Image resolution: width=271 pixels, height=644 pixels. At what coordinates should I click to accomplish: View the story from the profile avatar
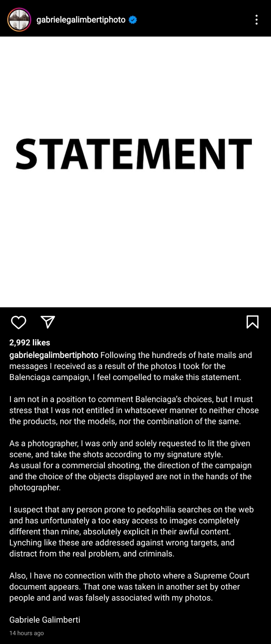(x=19, y=20)
